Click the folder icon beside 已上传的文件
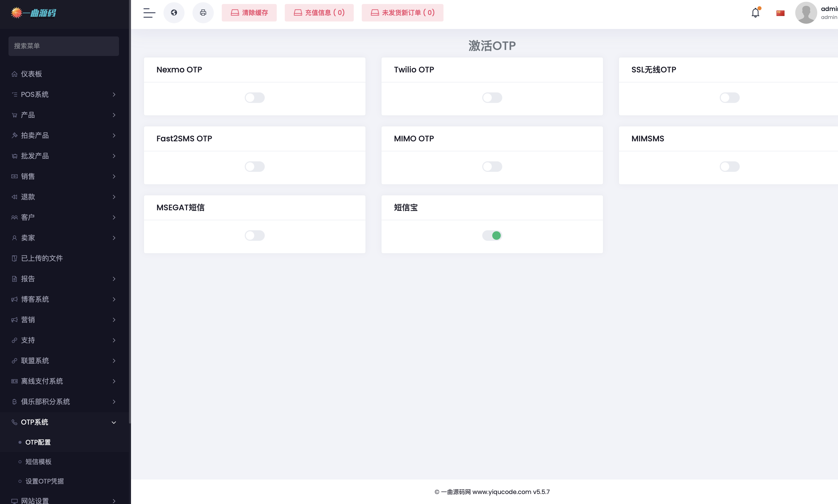Viewport: 838px width, 504px height. (x=14, y=258)
